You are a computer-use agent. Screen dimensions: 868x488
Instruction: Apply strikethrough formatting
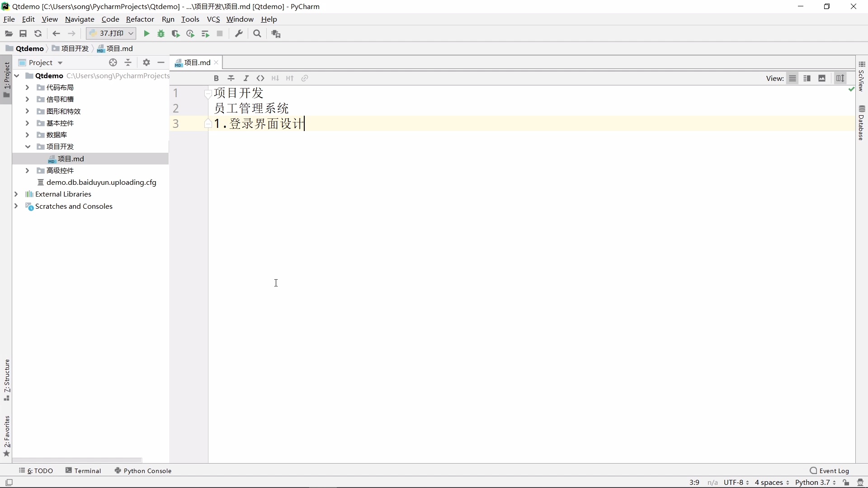[231, 78]
